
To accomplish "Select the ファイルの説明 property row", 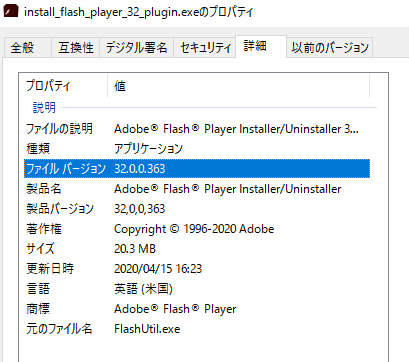I will pyautogui.click(x=197, y=129).
